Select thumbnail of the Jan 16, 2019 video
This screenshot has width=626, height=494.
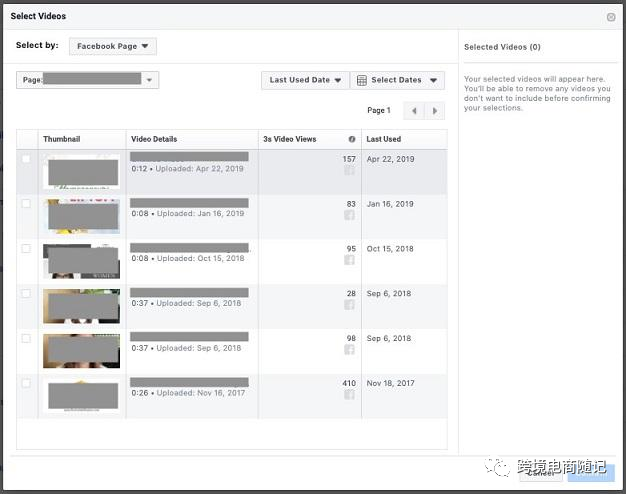[81, 216]
